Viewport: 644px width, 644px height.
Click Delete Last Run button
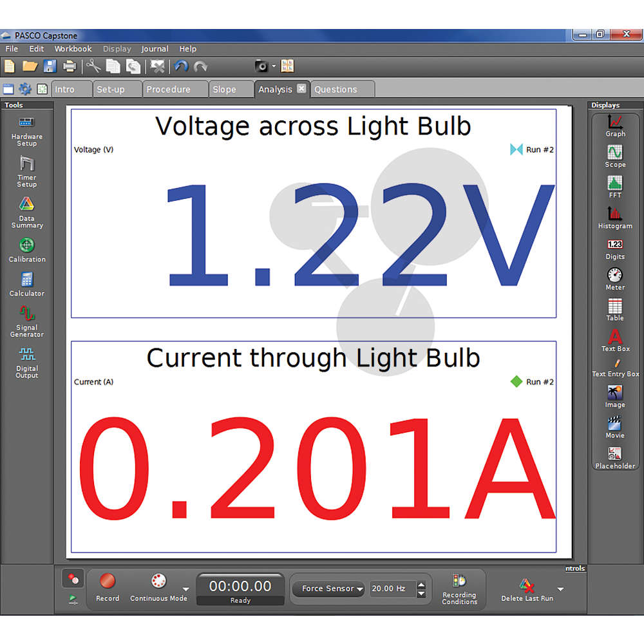527,590
